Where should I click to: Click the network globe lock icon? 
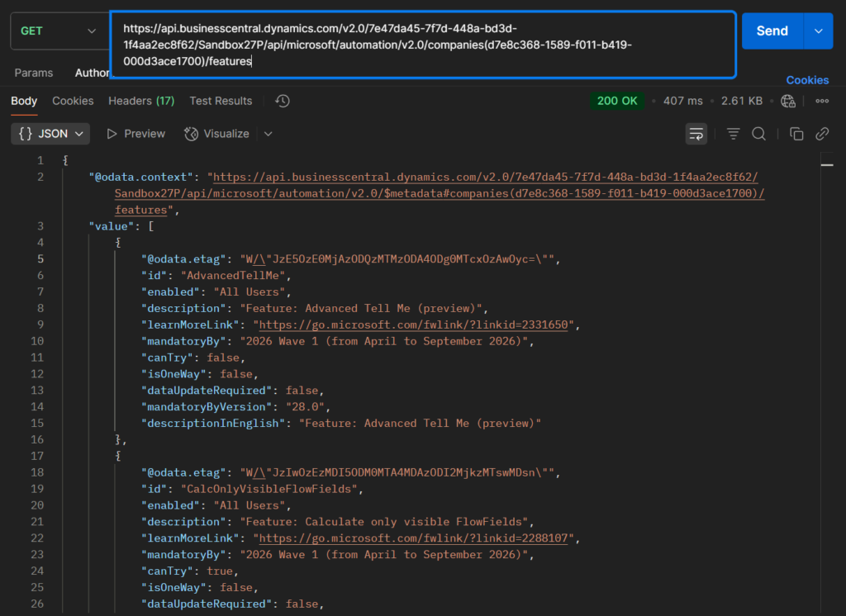[788, 101]
